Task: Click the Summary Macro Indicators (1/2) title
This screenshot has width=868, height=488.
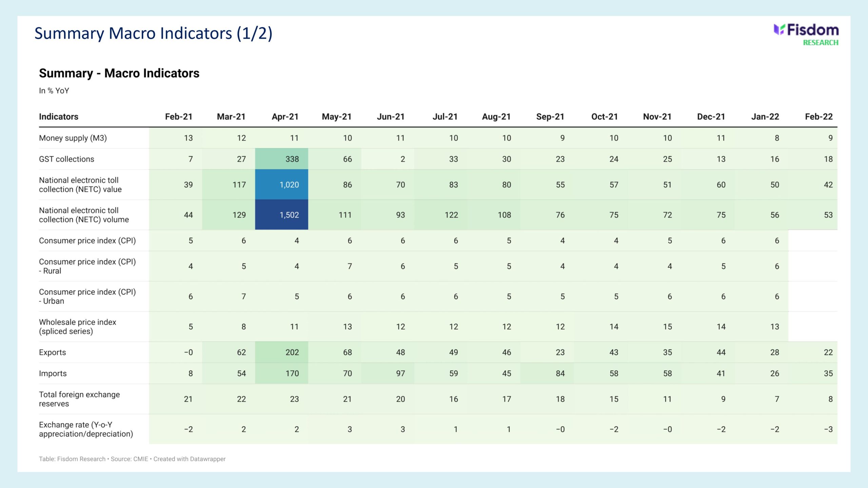Action: tap(153, 34)
